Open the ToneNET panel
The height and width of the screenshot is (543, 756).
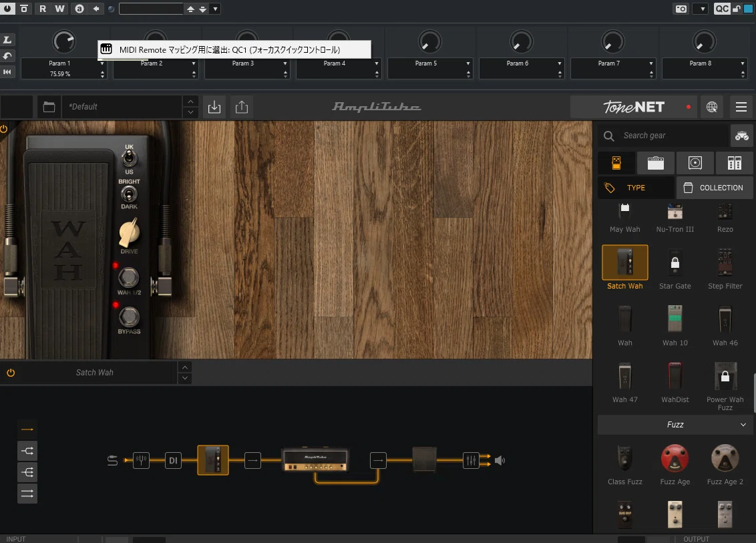pyautogui.click(x=634, y=107)
